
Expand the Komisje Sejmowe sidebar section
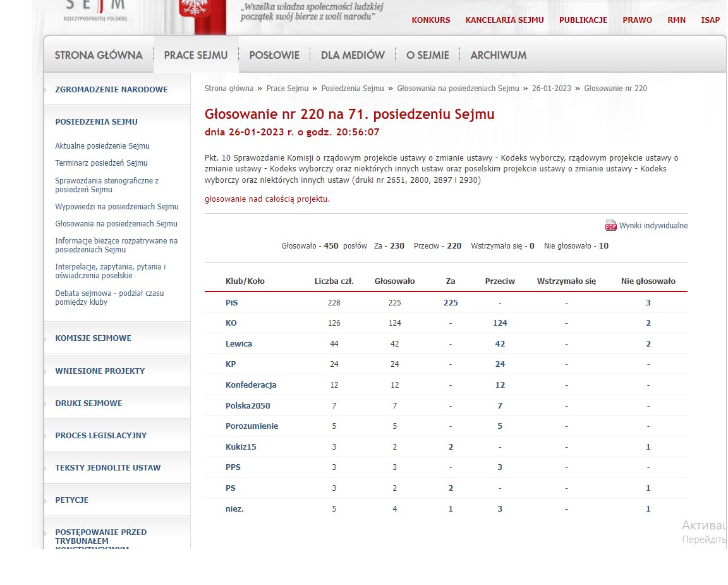click(x=93, y=338)
